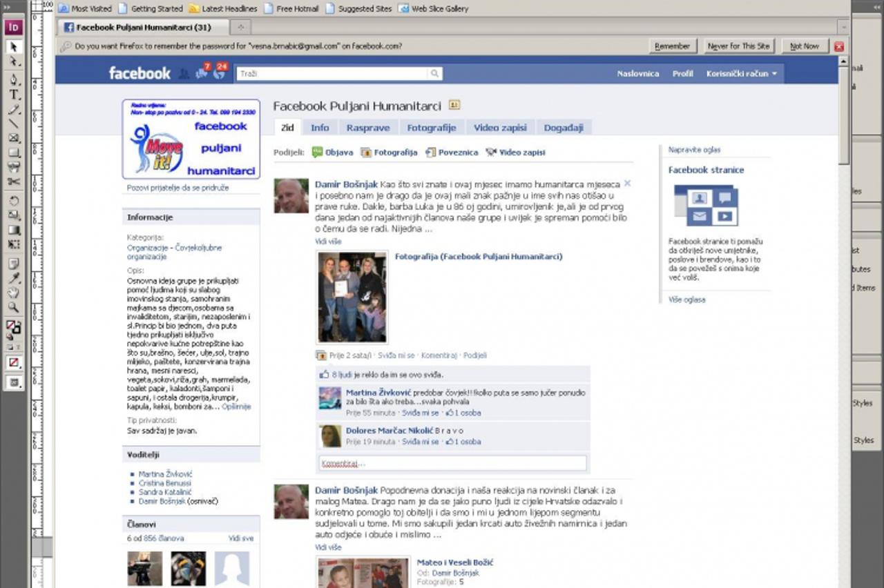Switch to the Fotografije tab
884x588 pixels.
coord(431,128)
